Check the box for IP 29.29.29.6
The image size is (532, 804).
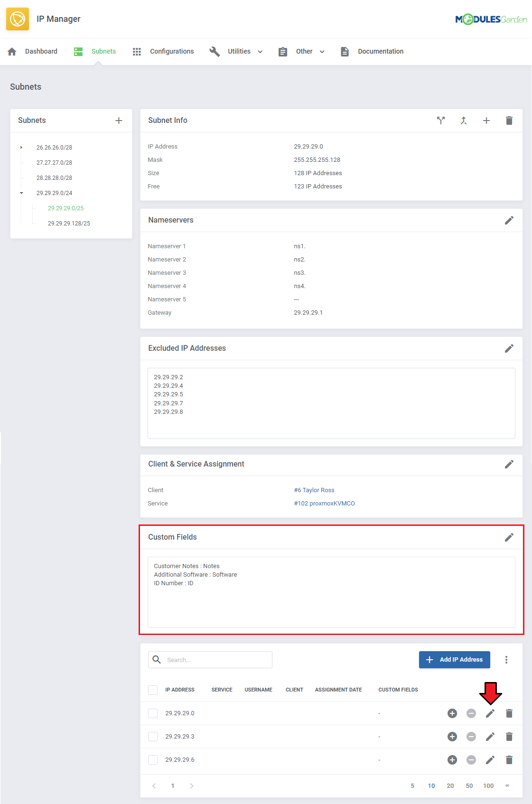coord(153,760)
